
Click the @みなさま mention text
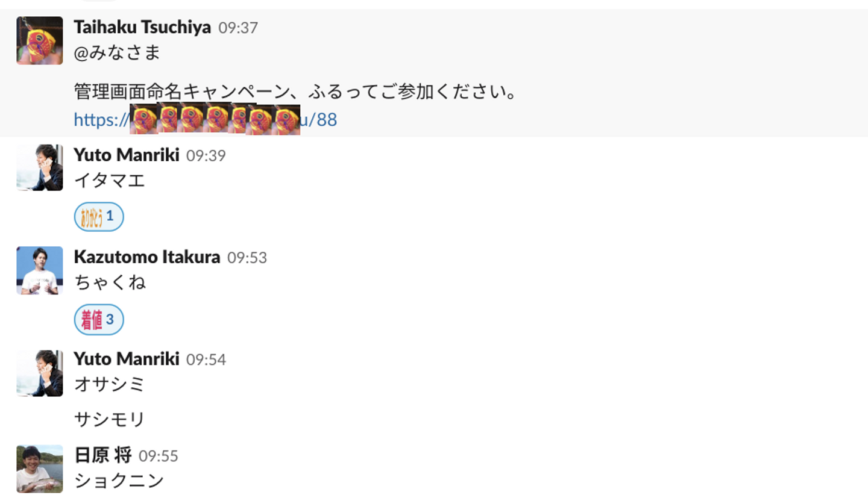(117, 53)
